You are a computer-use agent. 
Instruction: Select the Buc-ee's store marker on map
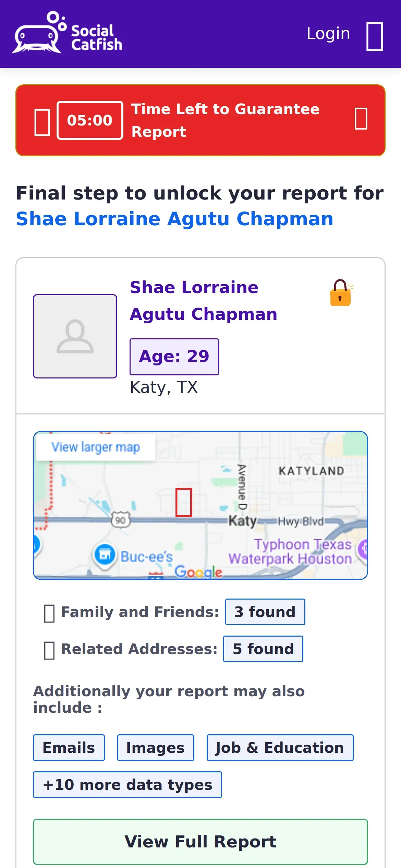(x=105, y=554)
